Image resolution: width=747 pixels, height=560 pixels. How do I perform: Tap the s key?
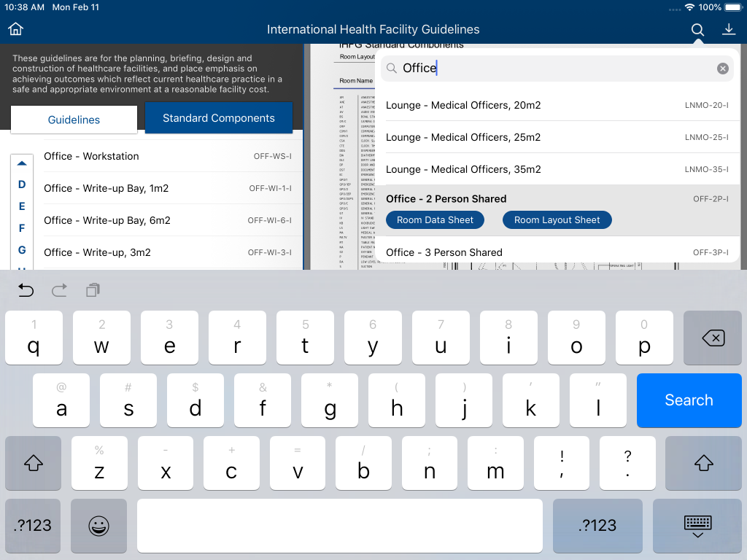point(128,400)
